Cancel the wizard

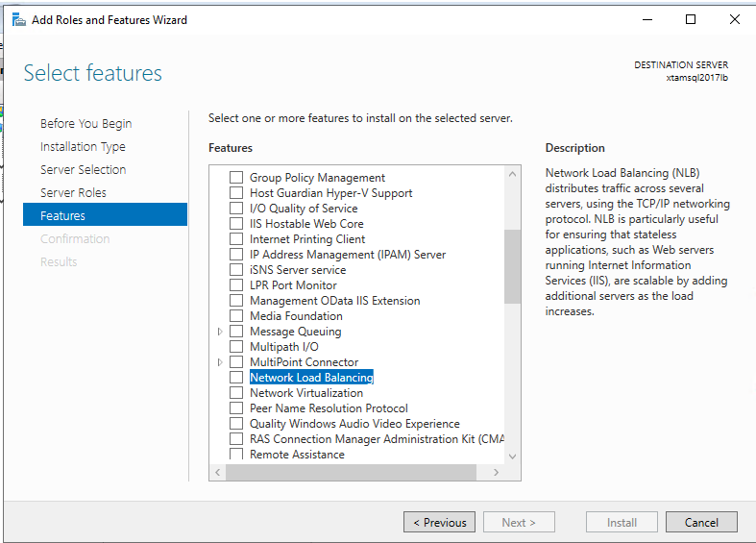tap(701, 523)
